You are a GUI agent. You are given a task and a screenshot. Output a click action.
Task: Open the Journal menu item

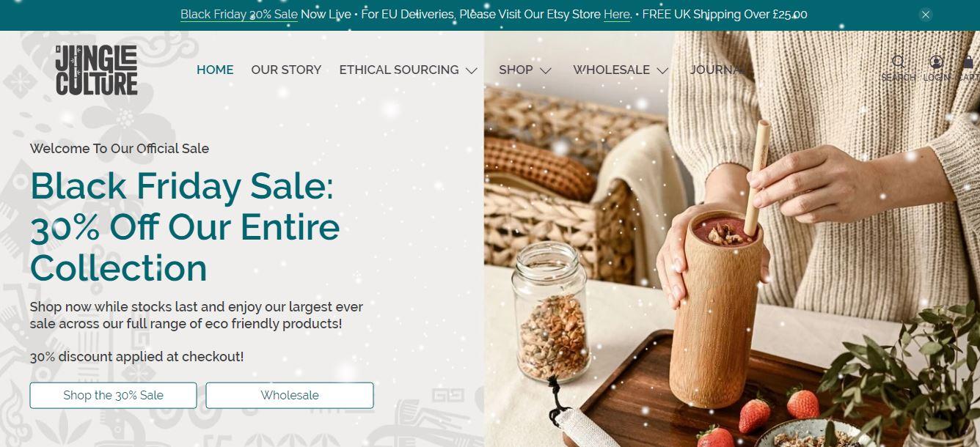(717, 70)
